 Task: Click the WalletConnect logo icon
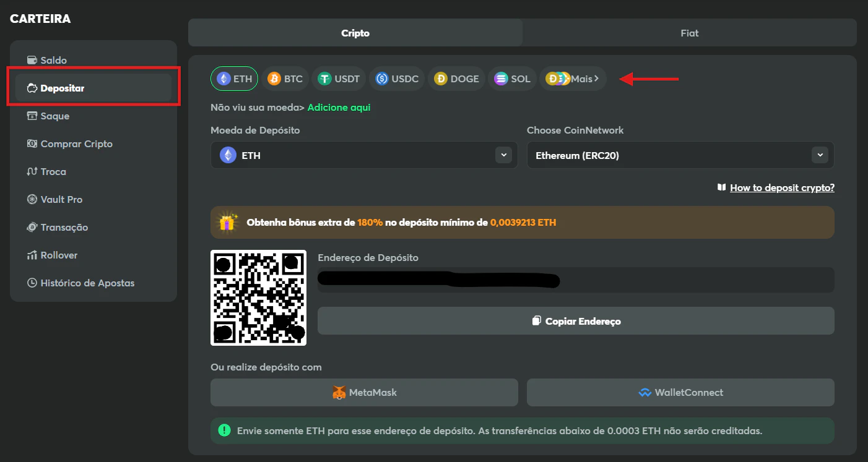tap(644, 393)
